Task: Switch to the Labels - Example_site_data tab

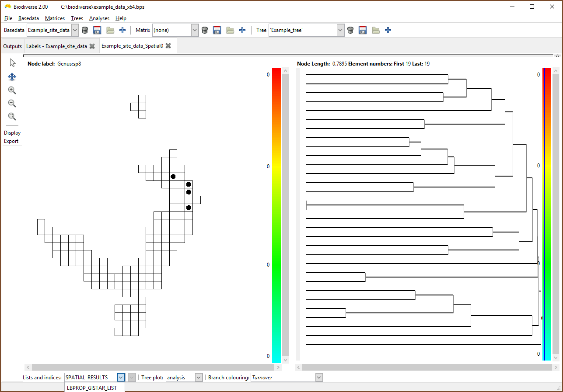Action: point(57,45)
